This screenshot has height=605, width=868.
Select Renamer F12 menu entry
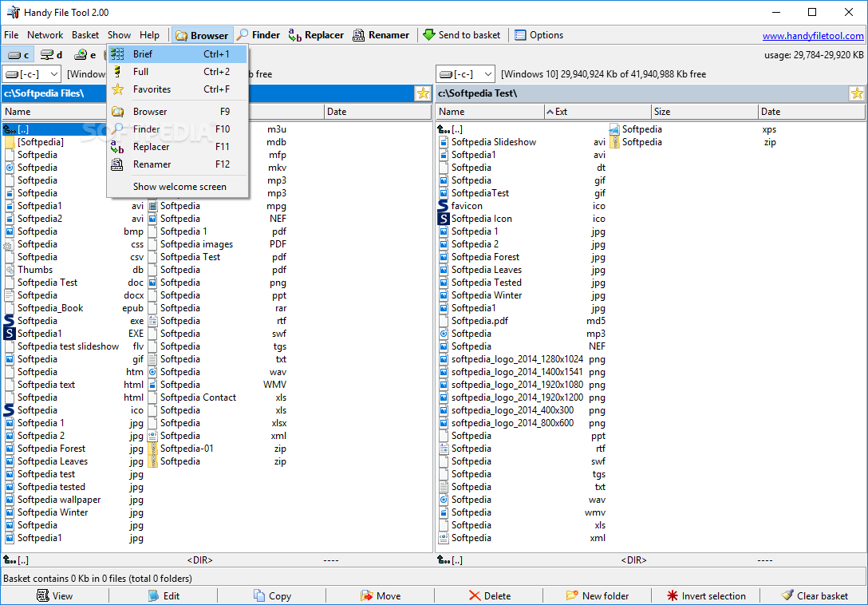click(177, 164)
